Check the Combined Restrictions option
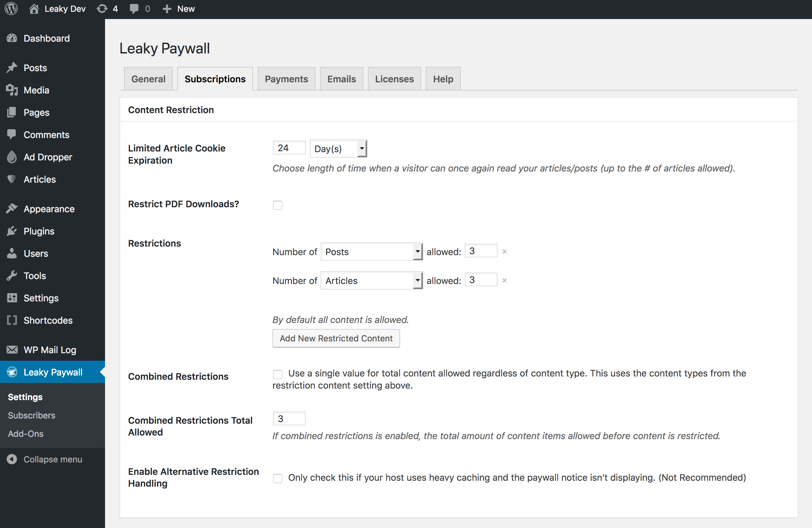This screenshot has width=812, height=528. click(x=277, y=374)
